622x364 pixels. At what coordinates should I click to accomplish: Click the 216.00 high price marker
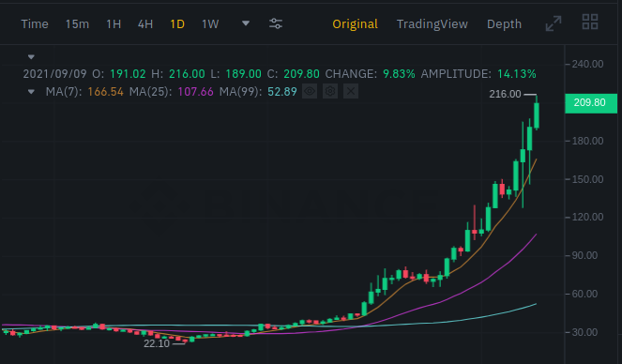(505, 94)
